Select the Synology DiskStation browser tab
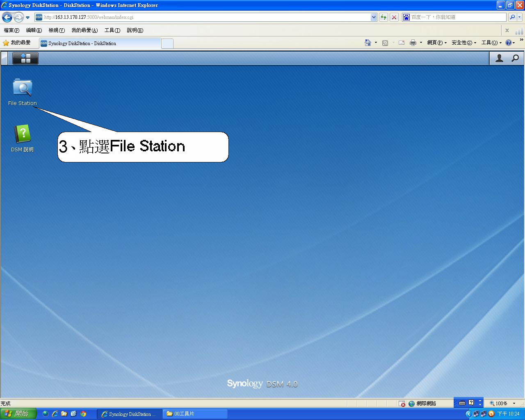525x420 pixels. 100,43
